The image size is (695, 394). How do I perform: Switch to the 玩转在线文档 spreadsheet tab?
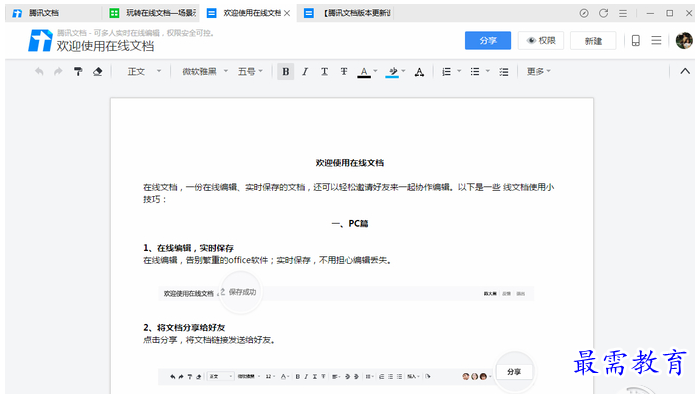(x=153, y=13)
